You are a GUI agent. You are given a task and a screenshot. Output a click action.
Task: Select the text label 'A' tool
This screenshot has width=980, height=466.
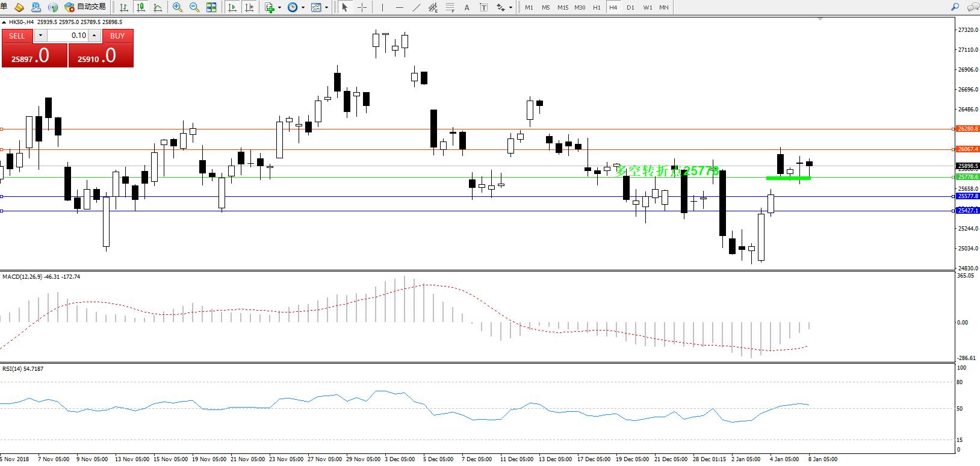[467, 8]
